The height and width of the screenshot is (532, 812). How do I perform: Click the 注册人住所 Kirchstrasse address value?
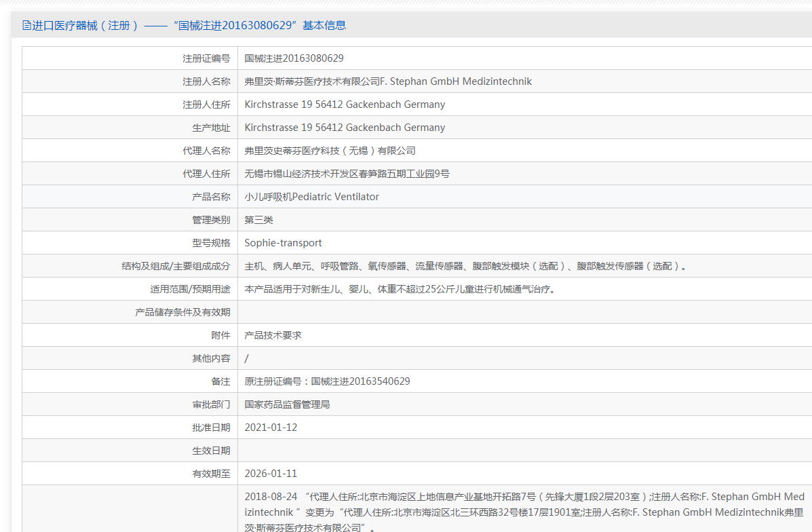(x=345, y=104)
